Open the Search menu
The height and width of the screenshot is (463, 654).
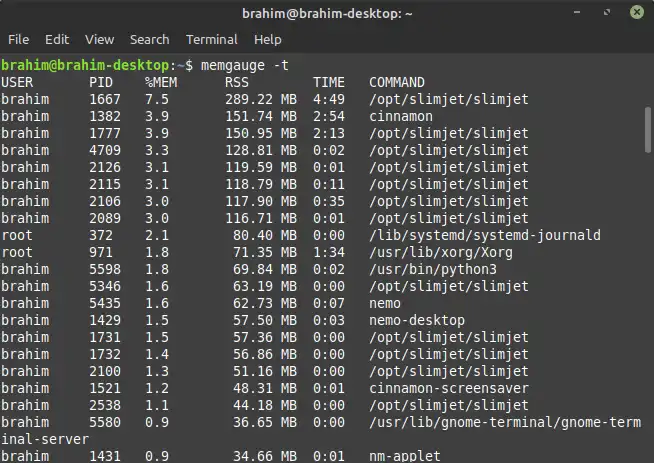[x=149, y=40]
